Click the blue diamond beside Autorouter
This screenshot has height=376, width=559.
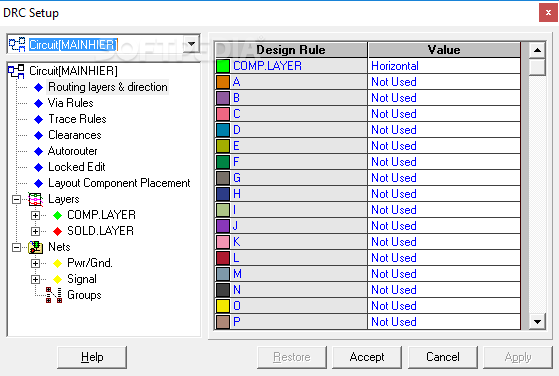coord(39,151)
